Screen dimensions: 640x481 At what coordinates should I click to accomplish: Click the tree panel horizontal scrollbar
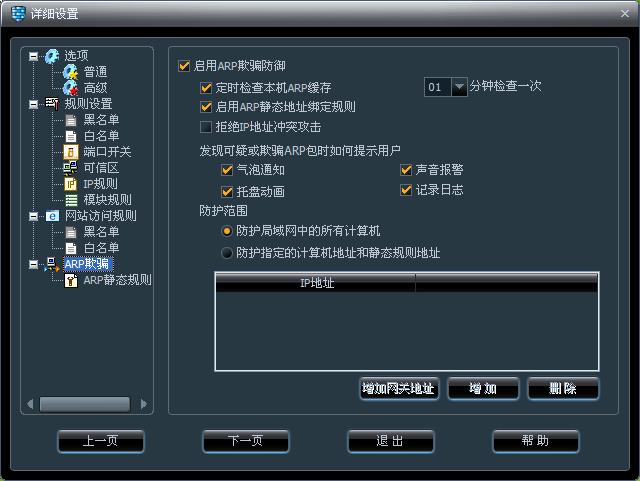pyautogui.click(x=87, y=404)
